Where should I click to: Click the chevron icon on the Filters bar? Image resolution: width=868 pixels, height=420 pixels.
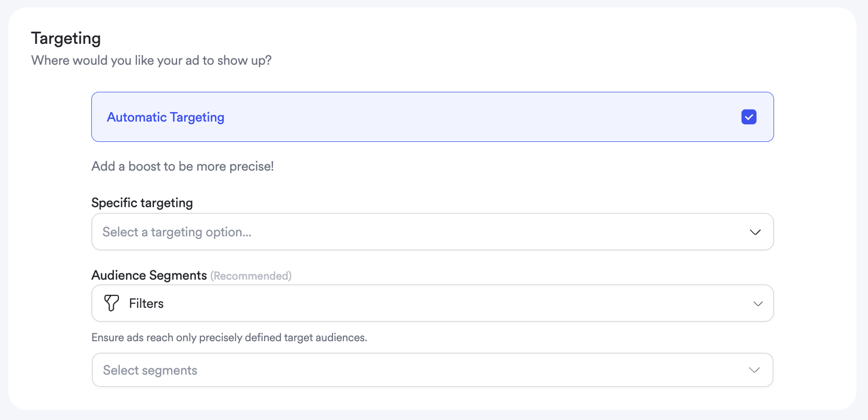point(758,303)
